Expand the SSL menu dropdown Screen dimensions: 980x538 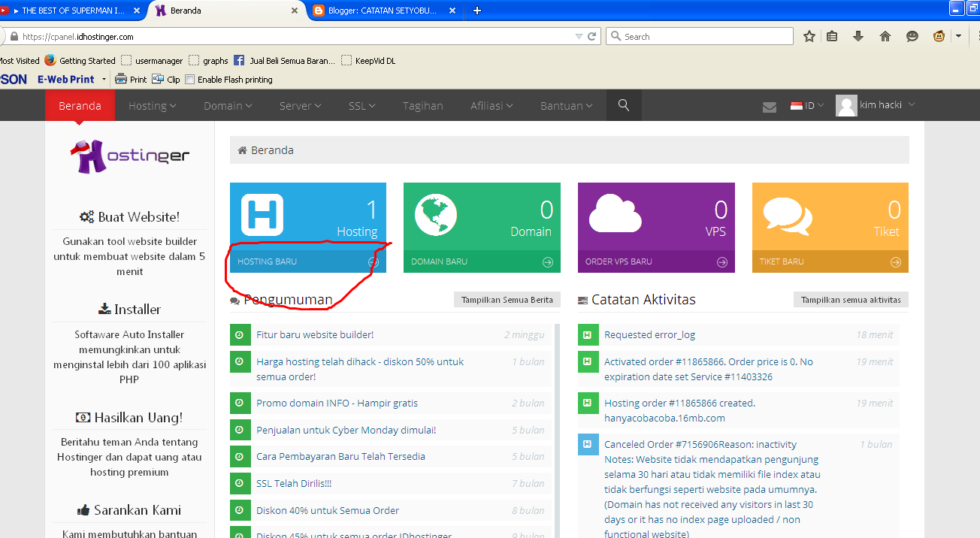click(x=362, y=106)
